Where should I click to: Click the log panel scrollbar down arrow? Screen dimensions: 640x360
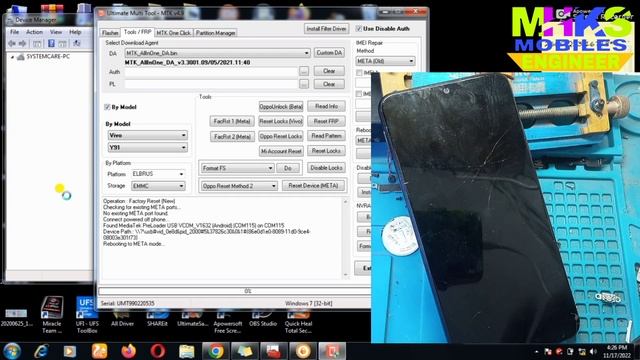click(x=346, y=275)
